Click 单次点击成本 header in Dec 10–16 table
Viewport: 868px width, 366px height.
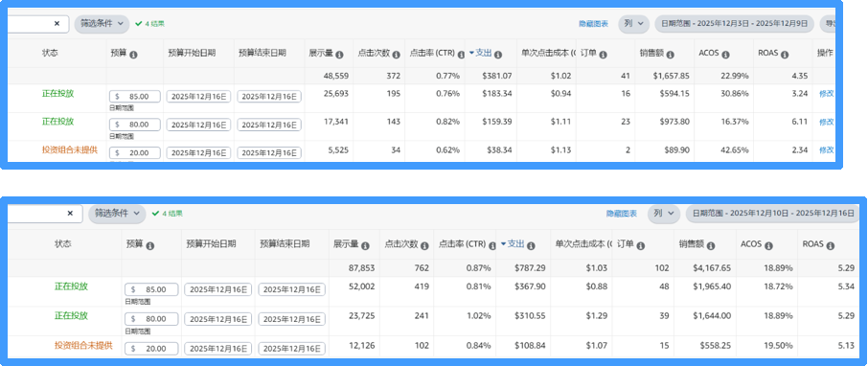tap(584, 243)
